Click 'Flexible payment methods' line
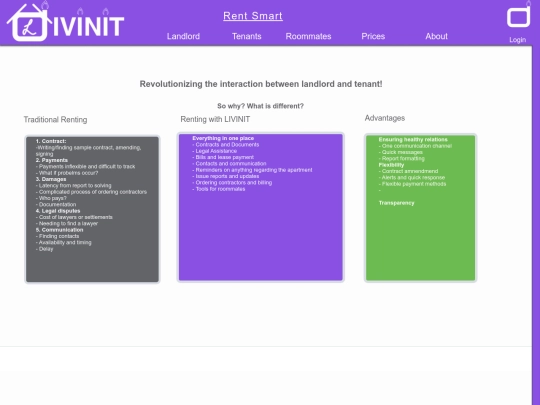The height and width of the screenshot is (405, 540). coord(412,184)
